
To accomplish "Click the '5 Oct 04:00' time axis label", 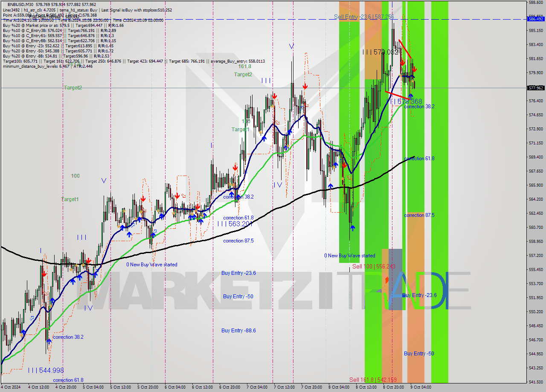I will click(93, 387).
